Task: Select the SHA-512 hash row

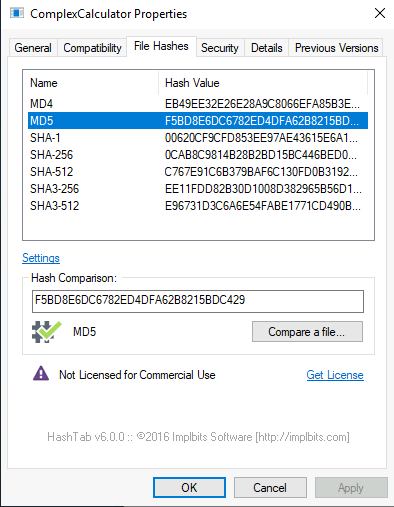Action: 198,172
